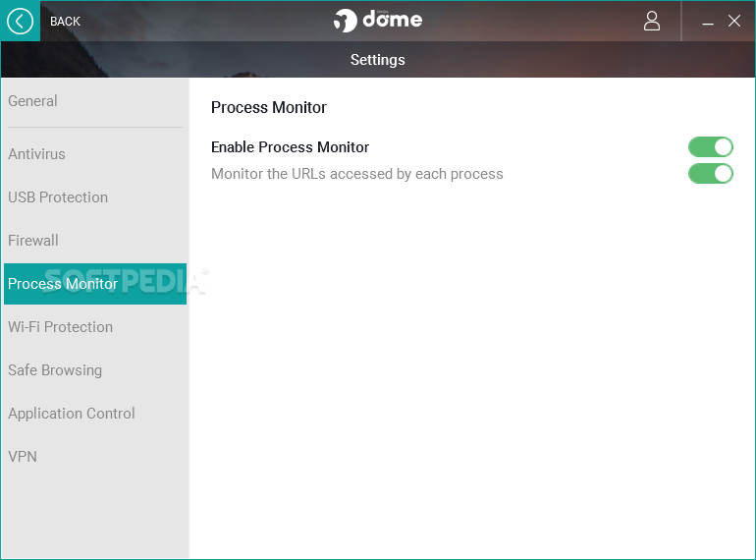756x560 pixels.
Task: Open VPN settings section
Action: (x=23, y=456)
